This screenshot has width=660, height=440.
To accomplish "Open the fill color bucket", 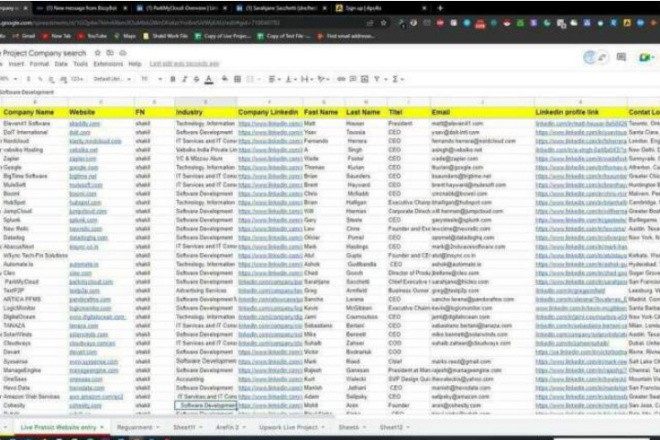I will 225,79.
